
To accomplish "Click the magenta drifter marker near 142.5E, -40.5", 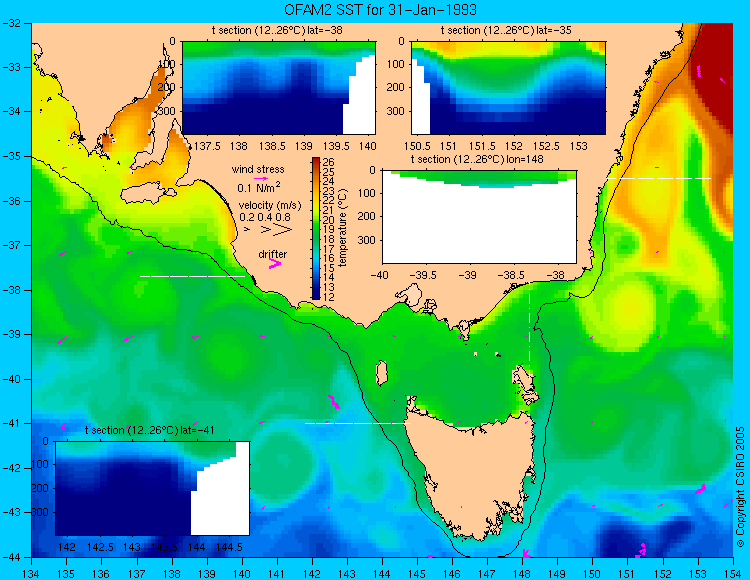I will [334, 402].
